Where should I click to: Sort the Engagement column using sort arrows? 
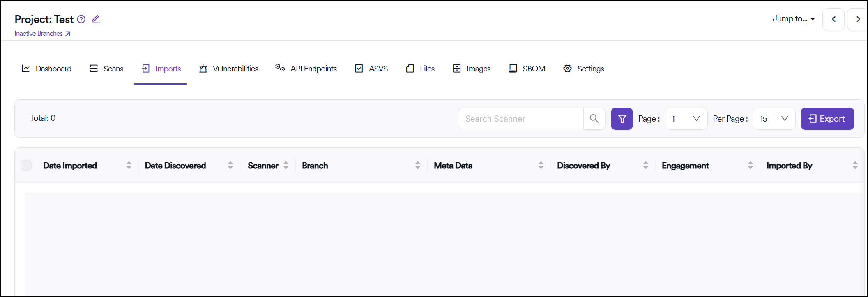pyautogui.click(x=750, y=166)
